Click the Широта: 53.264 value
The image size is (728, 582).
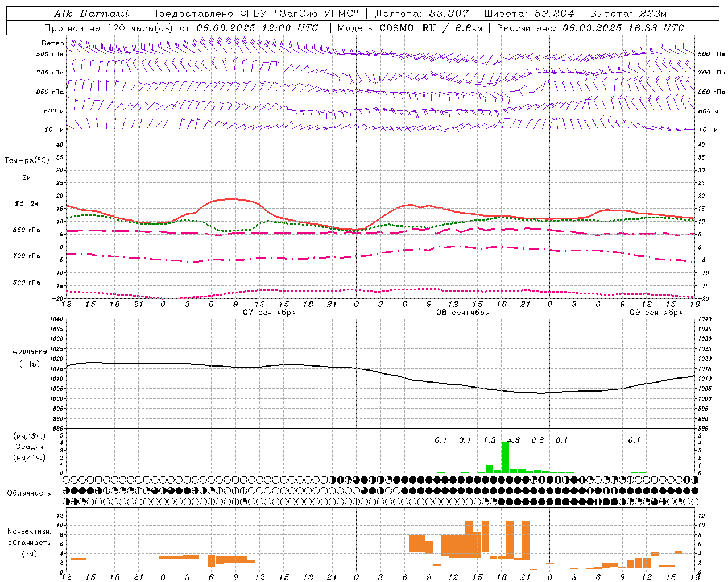click(x=529, y=14)
